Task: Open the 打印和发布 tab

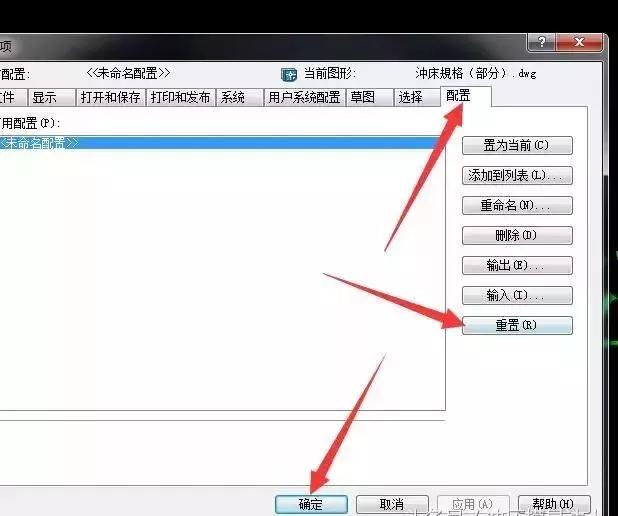Action: 181,97
